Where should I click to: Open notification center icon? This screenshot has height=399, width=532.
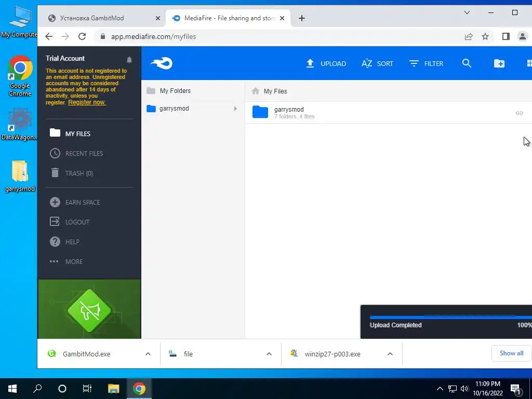515,389
